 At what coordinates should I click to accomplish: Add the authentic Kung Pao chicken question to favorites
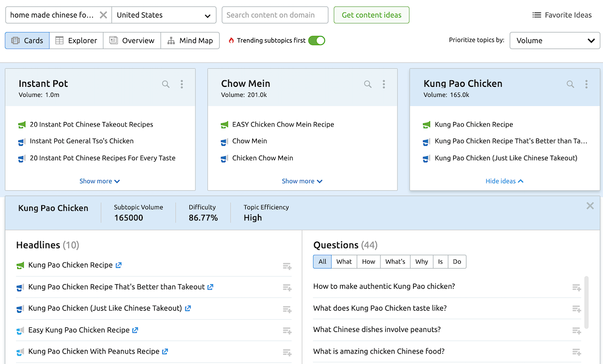576,288
